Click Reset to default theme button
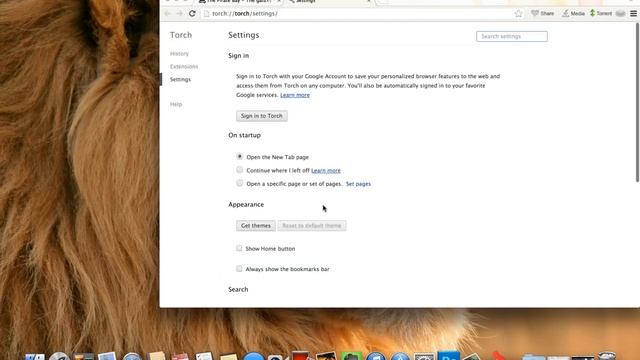 [x=312, y=226]
